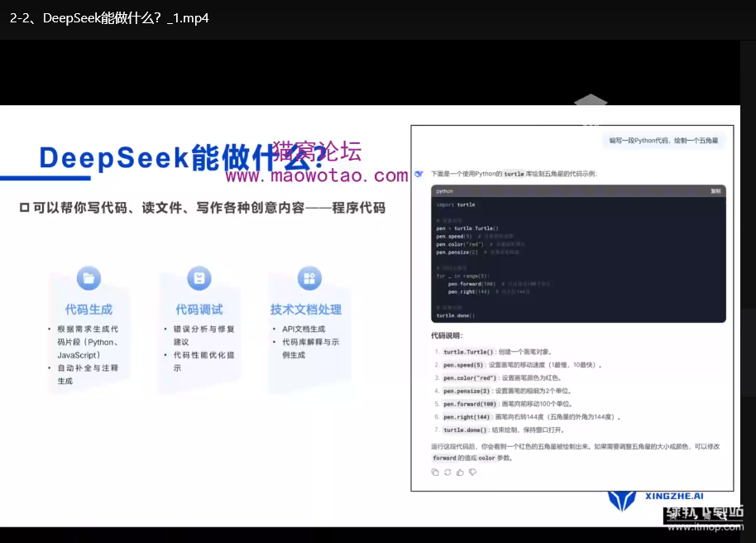
Task: Click the 代码生成 card title
Action: (x=89, y=310)
